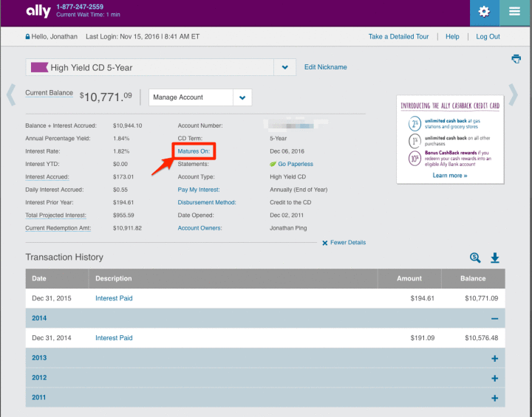Search transactions with magnifier icon
Viewport: 532px width, 417px height.
point(475,258)
